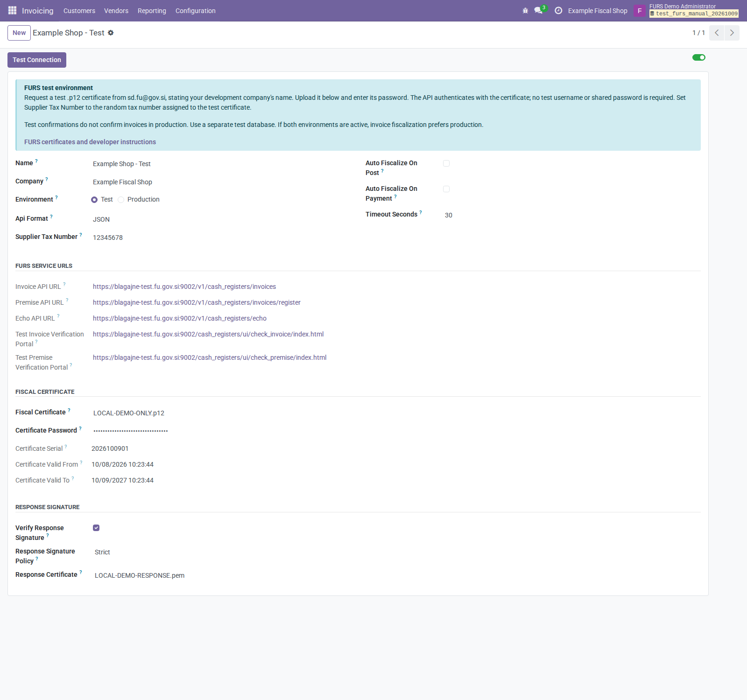The image size is (747, 700).
Task: Open FURS Demo Administrator user menu
Action: coord(693,10)
